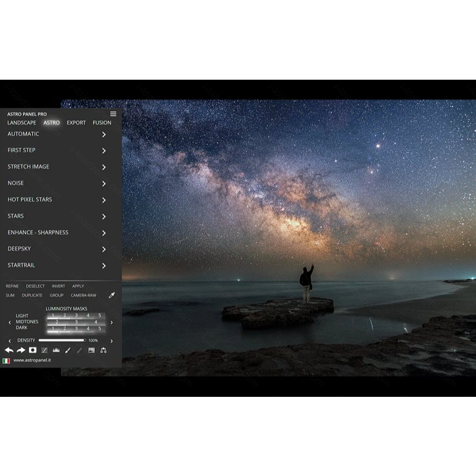Open CAMERA-RAW filter
The image size is (476, 476).
(84, 295)
